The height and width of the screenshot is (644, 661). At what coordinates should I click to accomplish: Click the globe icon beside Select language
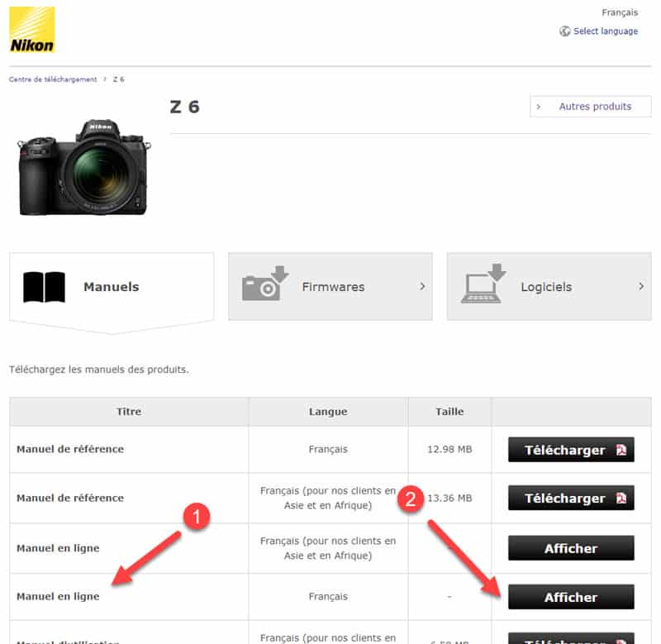[564, 31]
